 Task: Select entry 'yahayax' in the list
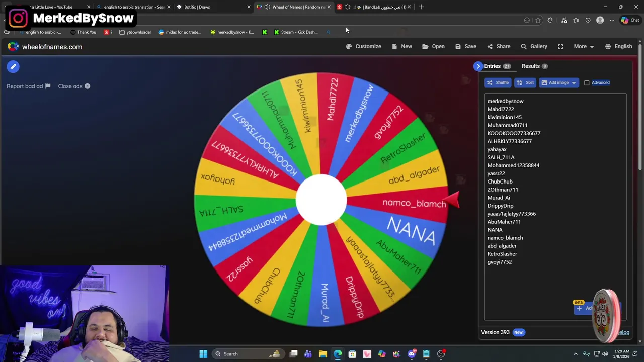point(497,149)
